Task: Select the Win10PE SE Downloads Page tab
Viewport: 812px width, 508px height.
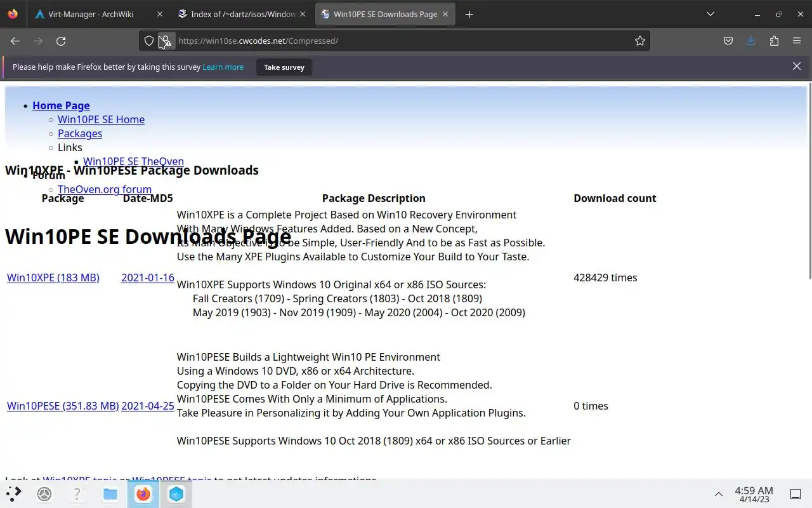Action: [386, 14]
